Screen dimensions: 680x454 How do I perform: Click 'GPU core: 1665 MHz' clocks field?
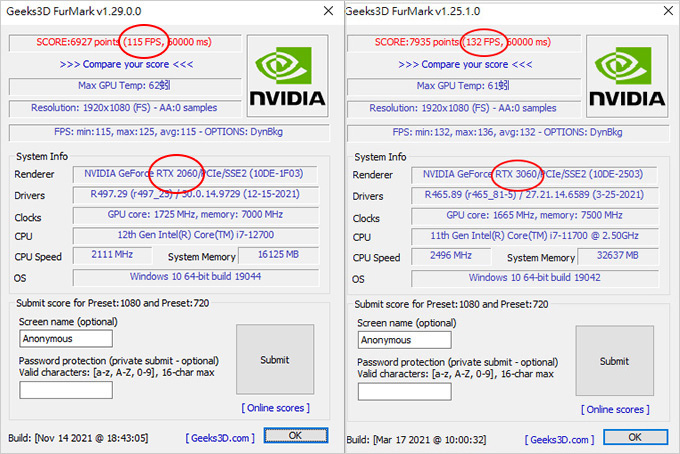point(534,216)
